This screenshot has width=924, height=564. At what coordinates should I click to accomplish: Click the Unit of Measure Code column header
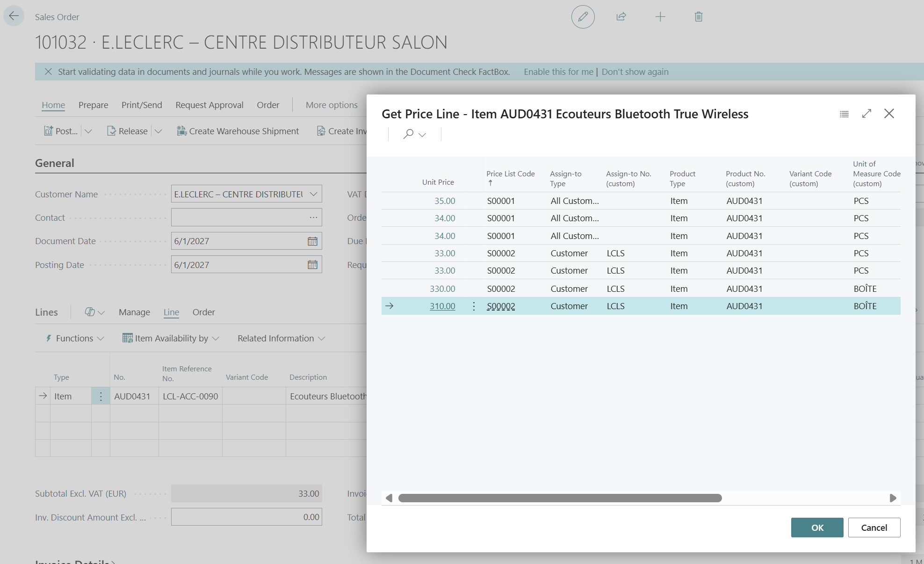[x=876, y=174]
